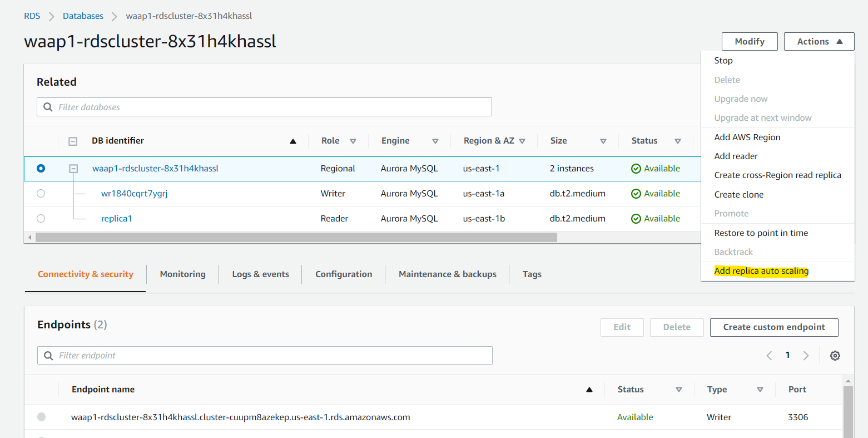Open the Databases breadcrumb link

(83, 16)
